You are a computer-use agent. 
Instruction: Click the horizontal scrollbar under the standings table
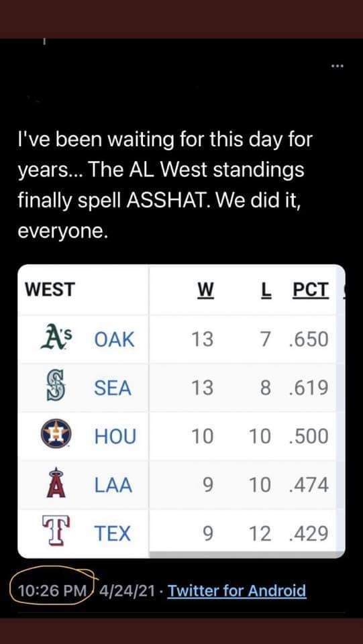point(242,555)
